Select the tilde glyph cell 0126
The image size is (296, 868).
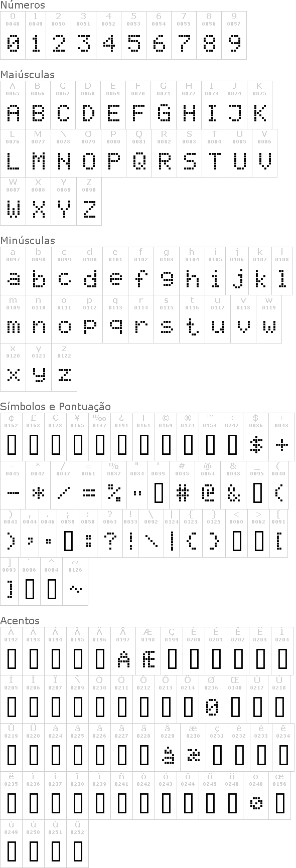pos(75,581)
